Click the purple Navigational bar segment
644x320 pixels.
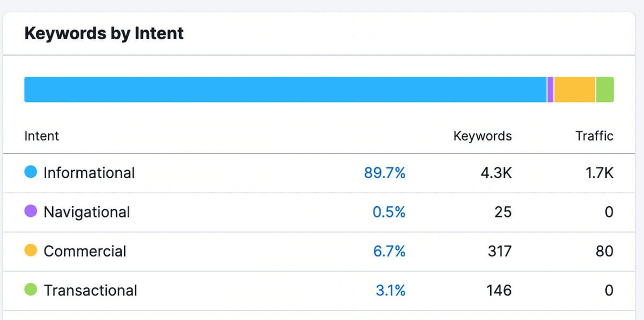point(550,90)
